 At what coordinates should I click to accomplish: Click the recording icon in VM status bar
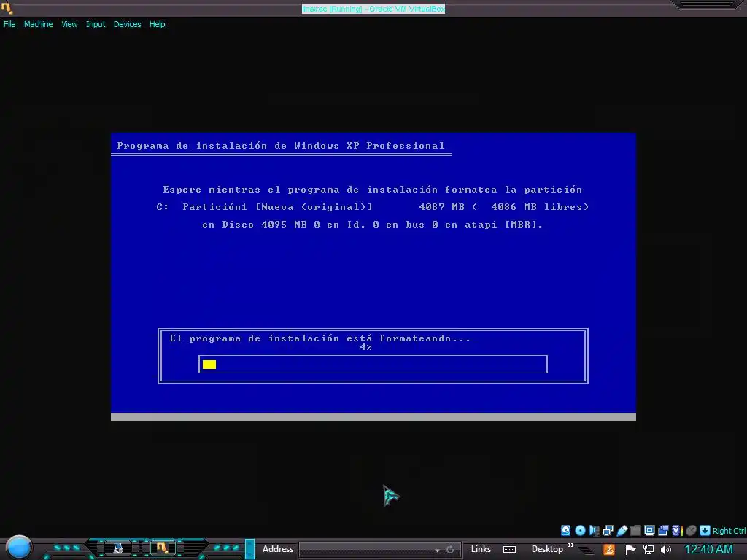[663, 531]
